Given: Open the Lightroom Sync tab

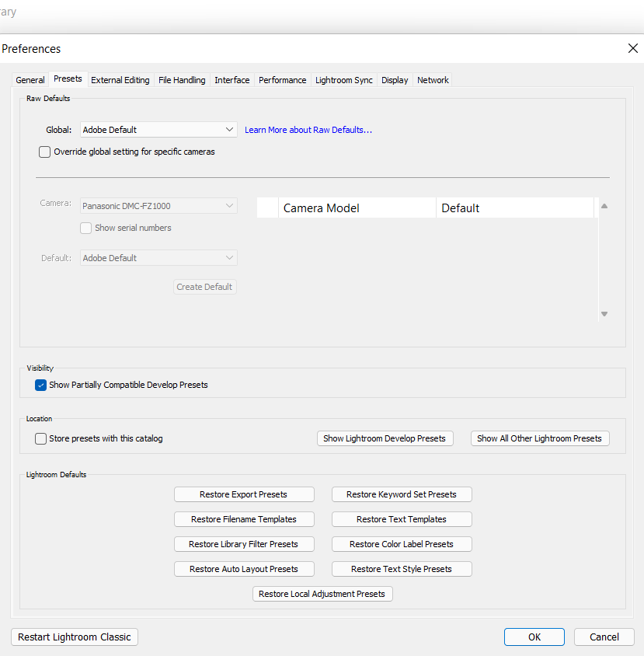Looking at the screenshot, I should pos(343,80).
